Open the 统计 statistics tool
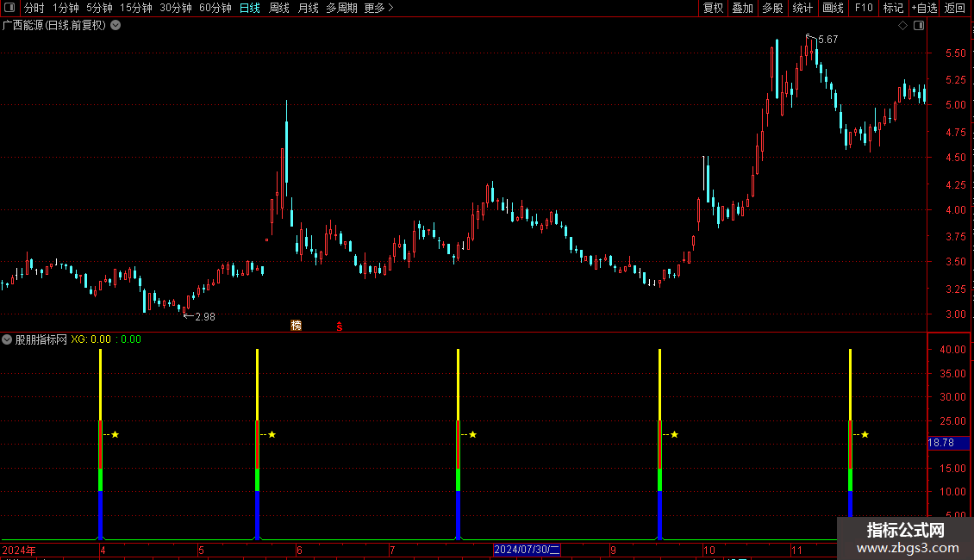This screenshot has height=560, width=974. [802, 8]
